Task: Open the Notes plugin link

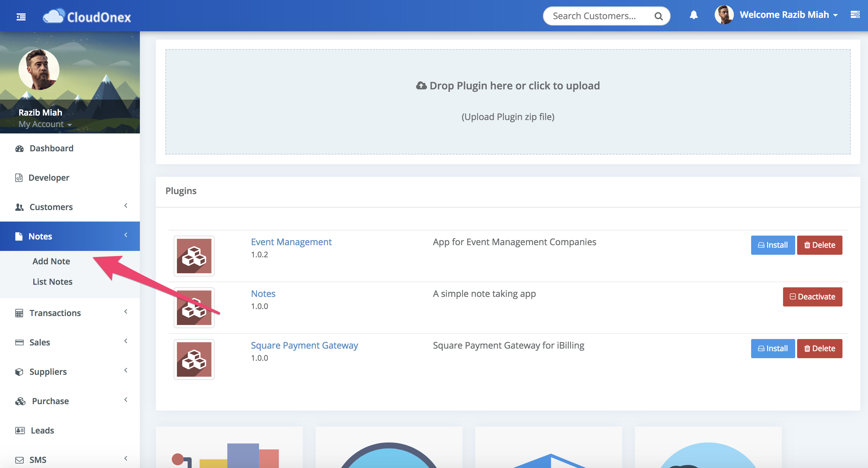Action: pyautogui.click(x=263, y=294)
